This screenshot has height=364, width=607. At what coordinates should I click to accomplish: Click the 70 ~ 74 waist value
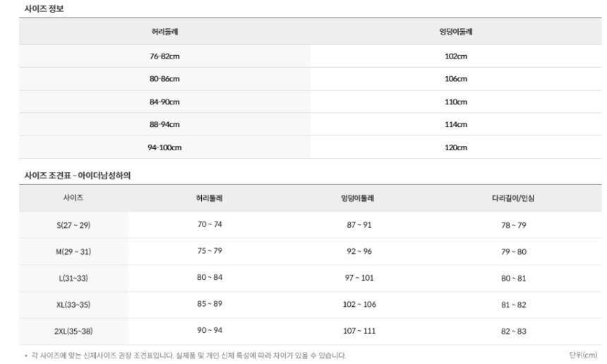pyautogui.click(x=210, y=224)
